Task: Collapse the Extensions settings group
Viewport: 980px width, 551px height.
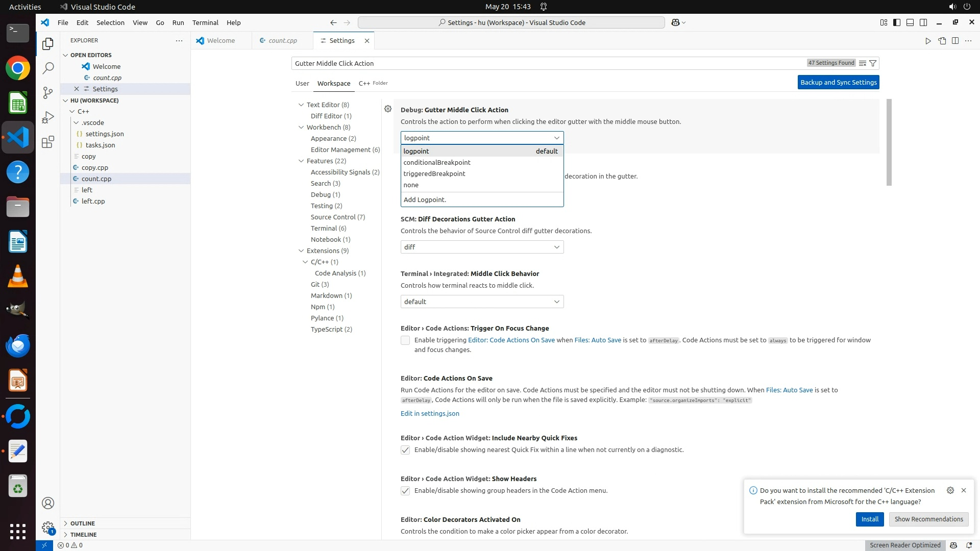Action: 301,251
